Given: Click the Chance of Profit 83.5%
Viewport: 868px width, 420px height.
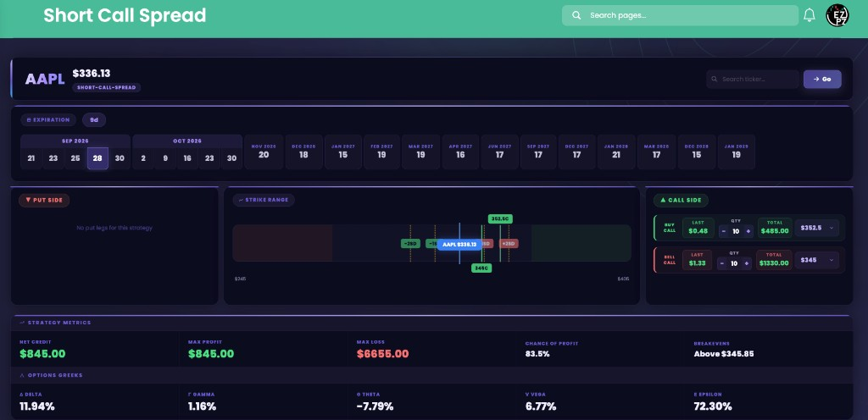Looking at the screenshot, I should (x=537, y=354).
